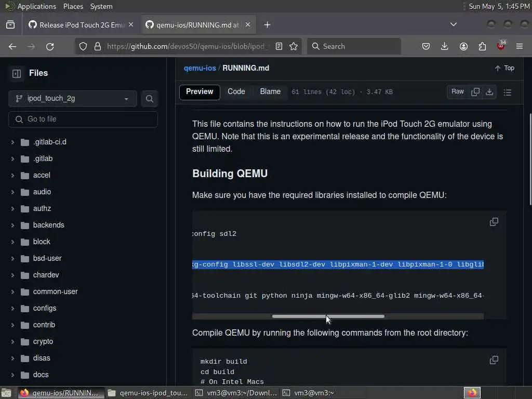Screen dimensions: 532x399
Task: Go back to previous page
Action: [12, 46]
